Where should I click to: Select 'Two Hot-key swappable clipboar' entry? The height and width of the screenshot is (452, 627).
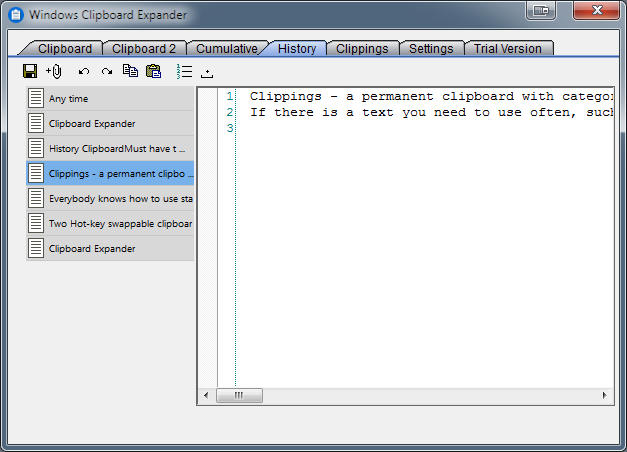point(110,223)
